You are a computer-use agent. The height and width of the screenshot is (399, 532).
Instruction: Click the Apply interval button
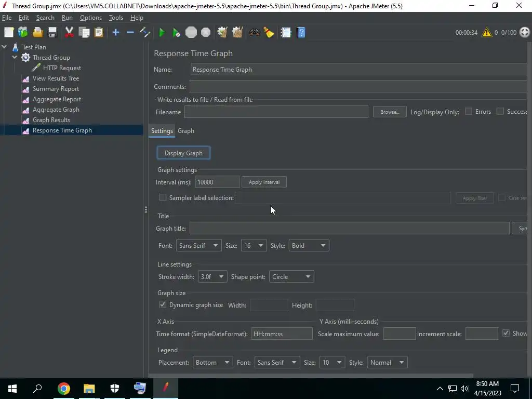tap(264, 182)
